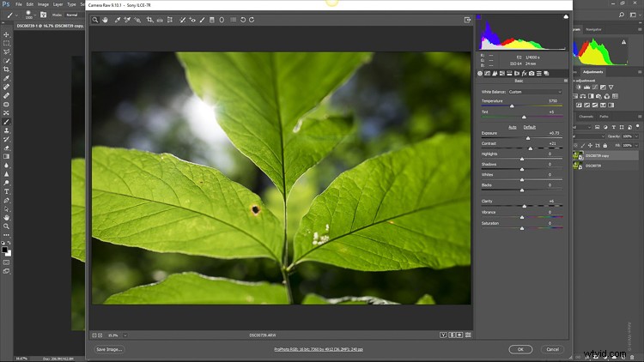Rotate image counterclockwise
The width and height of the screenshot is (644, 362).
pos(243,20)
